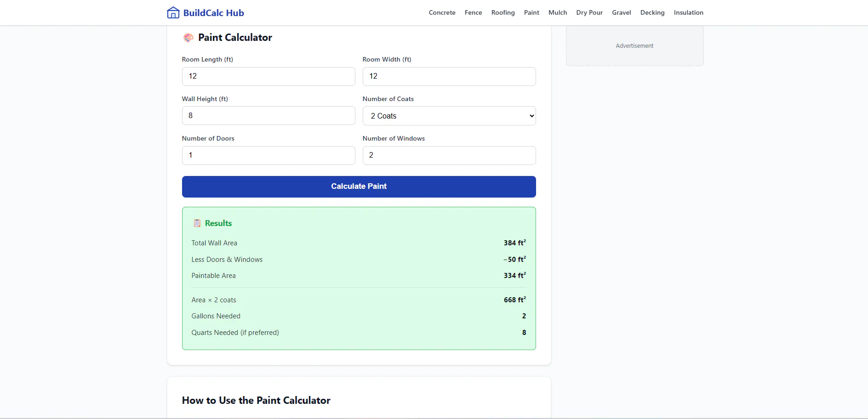
Task: Open the Concrete calculator page
Action: click(442, 12)
